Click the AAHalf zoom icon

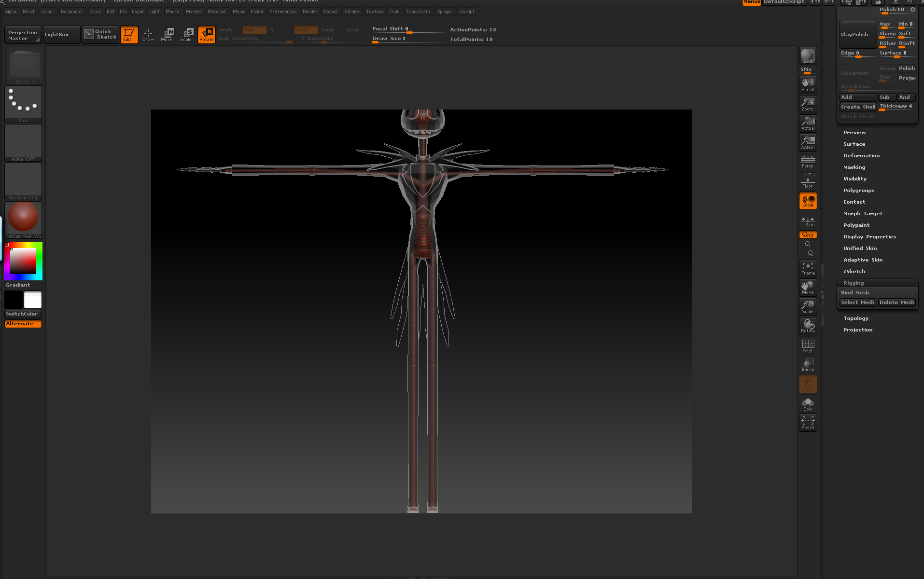tap(808, 142)
